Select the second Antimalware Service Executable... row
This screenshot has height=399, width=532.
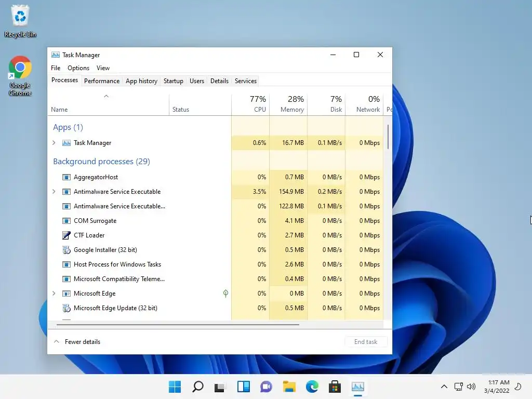[x=216, y=206]
